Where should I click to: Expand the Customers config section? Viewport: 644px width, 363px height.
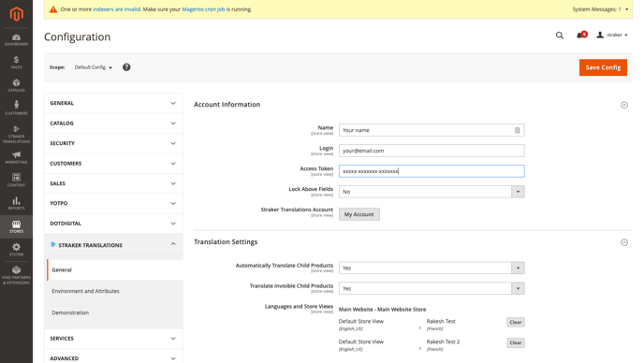coord(113,164)
